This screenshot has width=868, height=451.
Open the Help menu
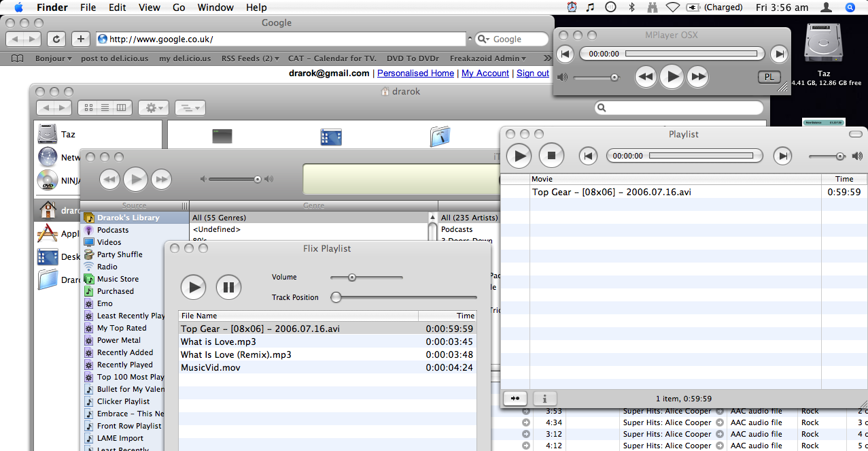256,7
